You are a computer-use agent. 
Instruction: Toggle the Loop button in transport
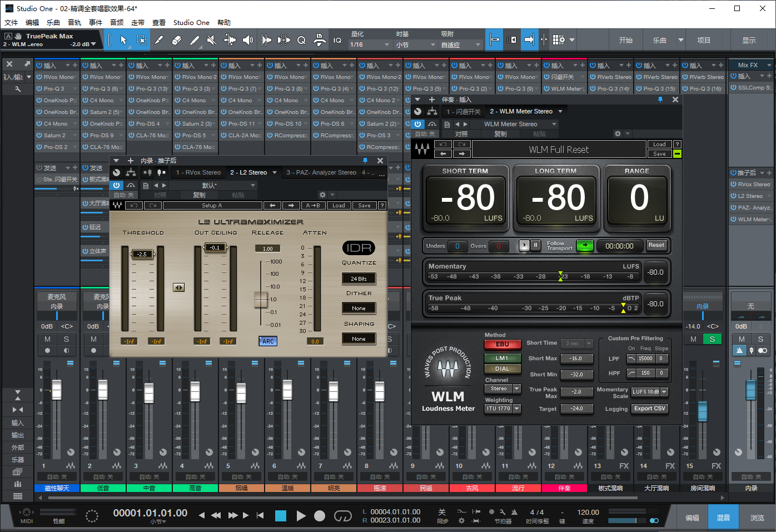pos(342,516)
